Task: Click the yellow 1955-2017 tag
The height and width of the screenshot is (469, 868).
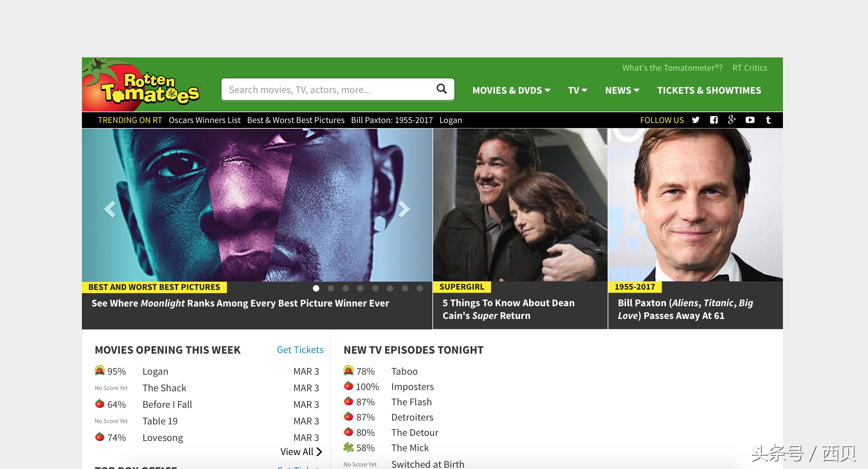Action: [635, 287]
